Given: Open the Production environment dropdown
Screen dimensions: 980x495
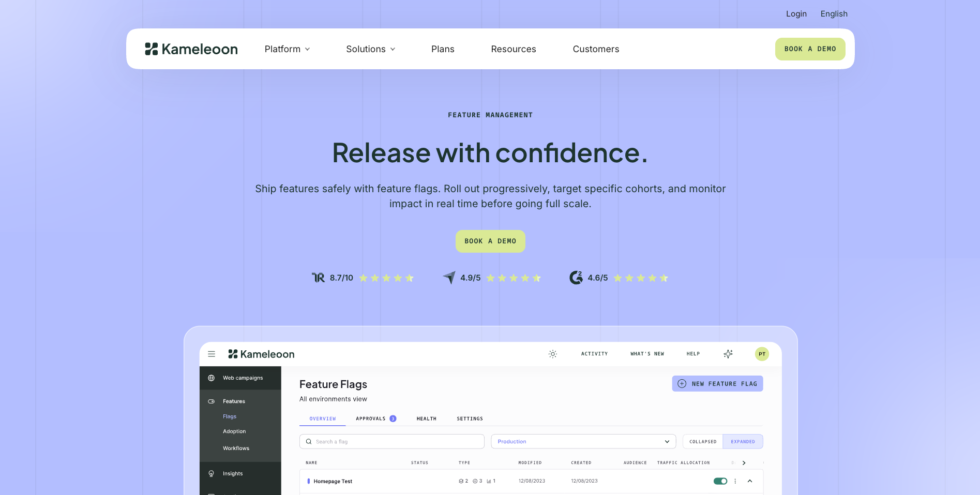Looking at the screenshot, I should (583, 442).
